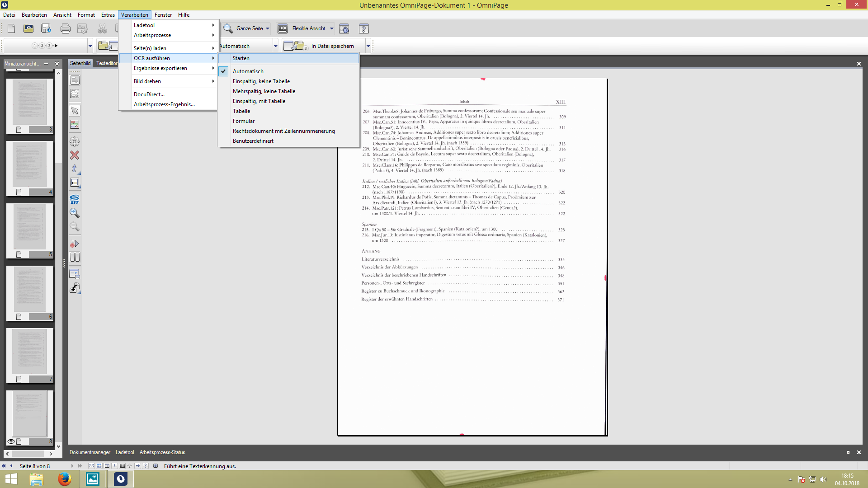Expand the Ergebnisse exportieren submenu
Viewport: 868px width, 488px height.
[168, 68]
